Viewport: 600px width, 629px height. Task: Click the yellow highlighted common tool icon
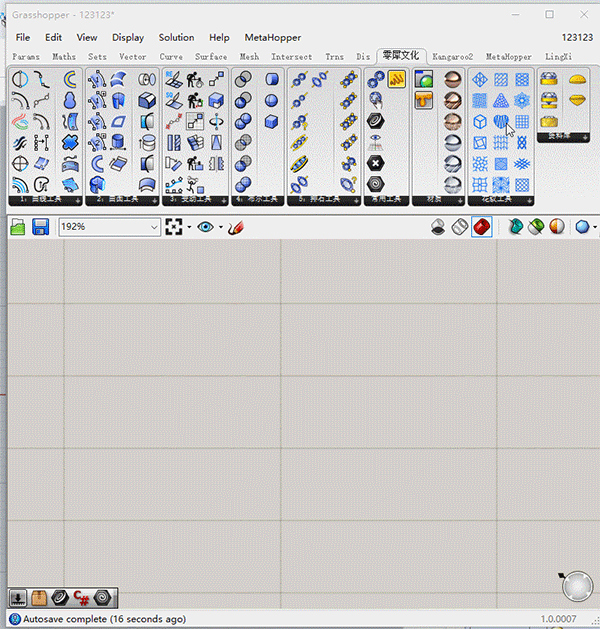396,79
